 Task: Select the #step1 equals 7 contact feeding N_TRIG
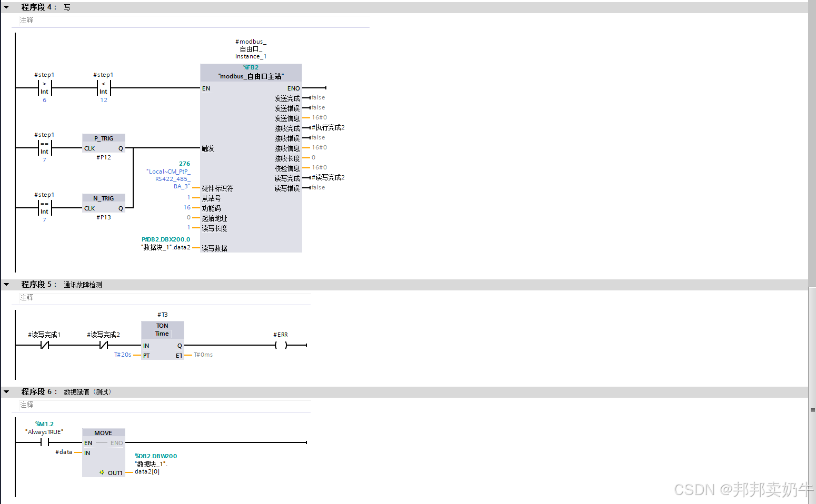pos(44,208)
